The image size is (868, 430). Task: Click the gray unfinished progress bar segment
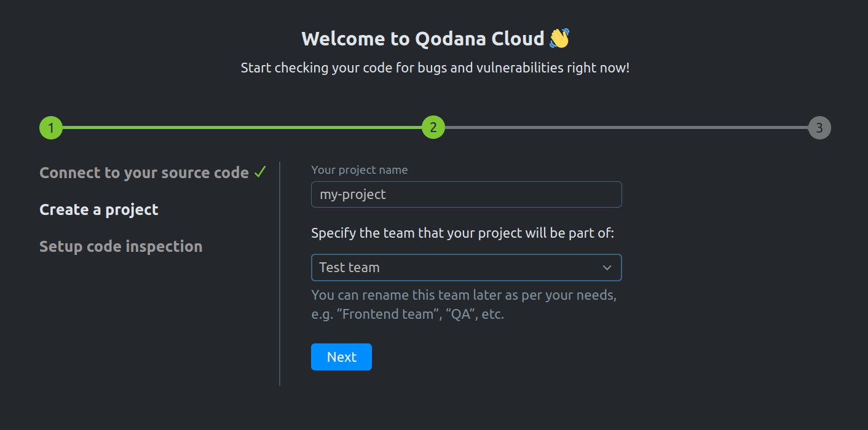[627, 127]
